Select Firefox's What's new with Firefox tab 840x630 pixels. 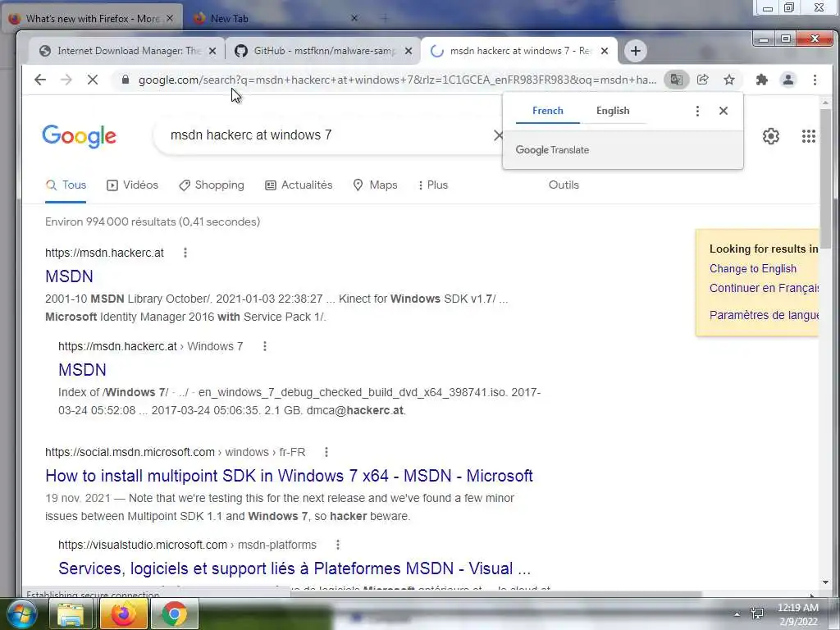click(93, 19)
